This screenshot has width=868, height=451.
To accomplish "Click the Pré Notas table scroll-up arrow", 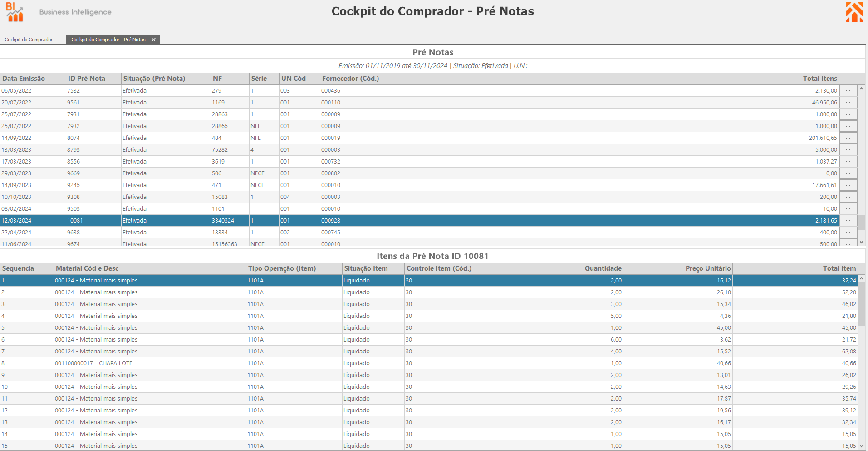I will [x=861, y=89].
